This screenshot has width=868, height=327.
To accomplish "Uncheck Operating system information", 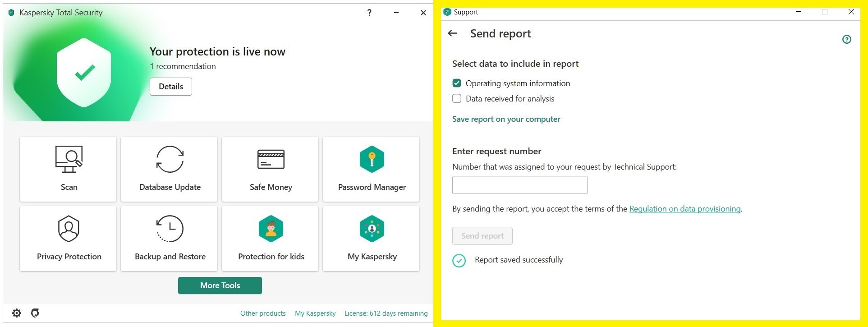I will point(457,83).
